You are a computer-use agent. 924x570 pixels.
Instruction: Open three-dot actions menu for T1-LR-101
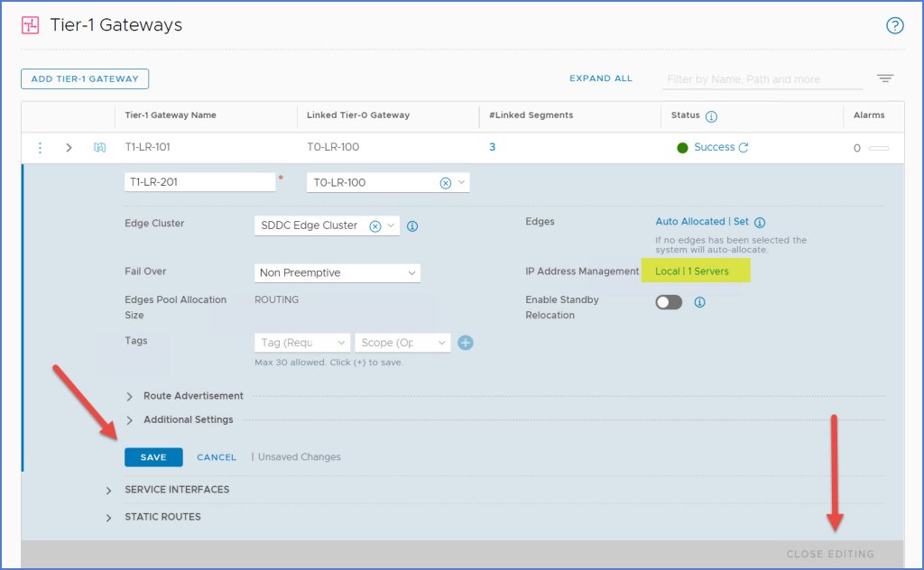coord(40,148)
